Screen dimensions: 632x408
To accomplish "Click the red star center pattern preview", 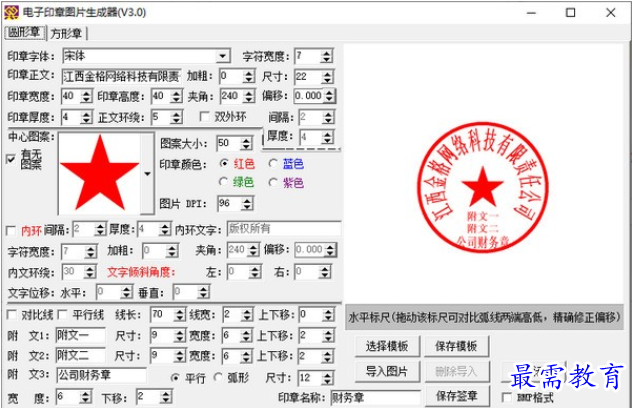I will click(100, 173).
